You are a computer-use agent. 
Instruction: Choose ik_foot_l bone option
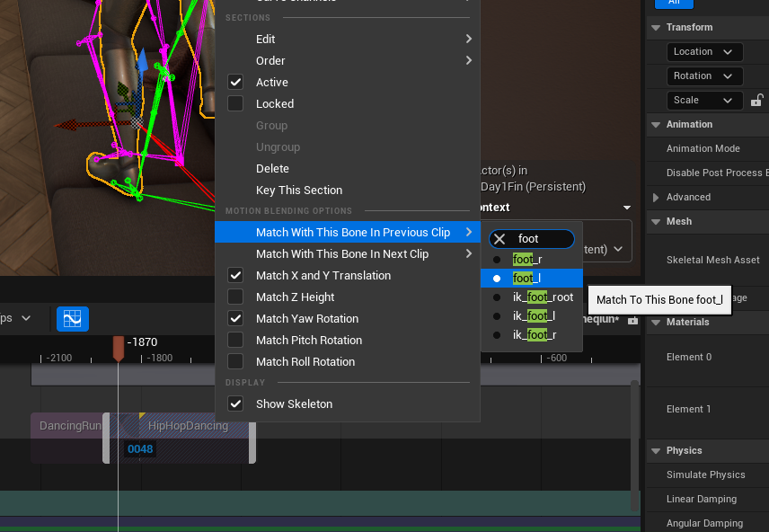(531, 316)
